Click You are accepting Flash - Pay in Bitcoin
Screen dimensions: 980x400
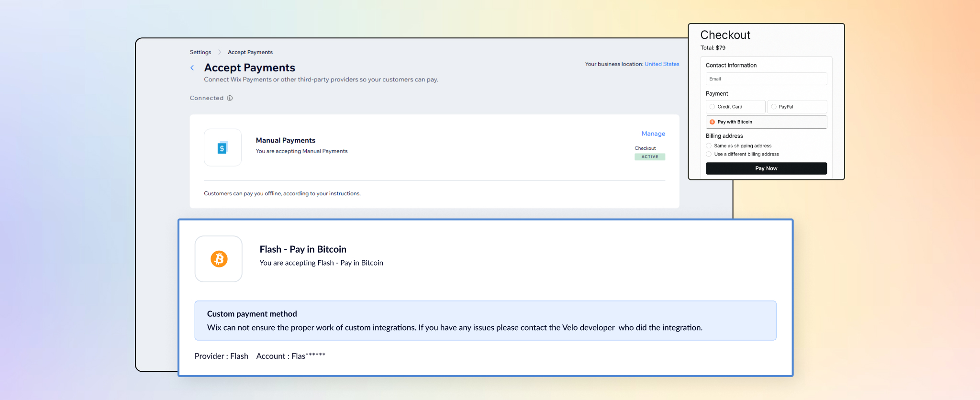pos(321,263)
